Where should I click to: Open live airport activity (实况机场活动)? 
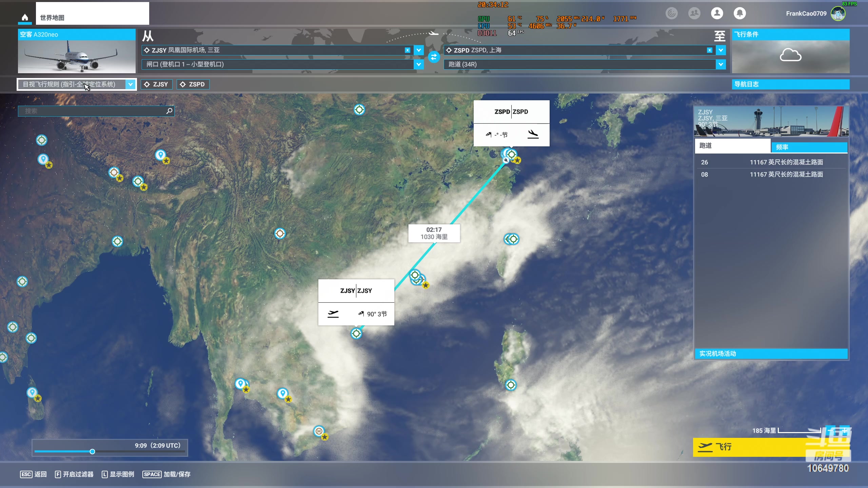771,354
